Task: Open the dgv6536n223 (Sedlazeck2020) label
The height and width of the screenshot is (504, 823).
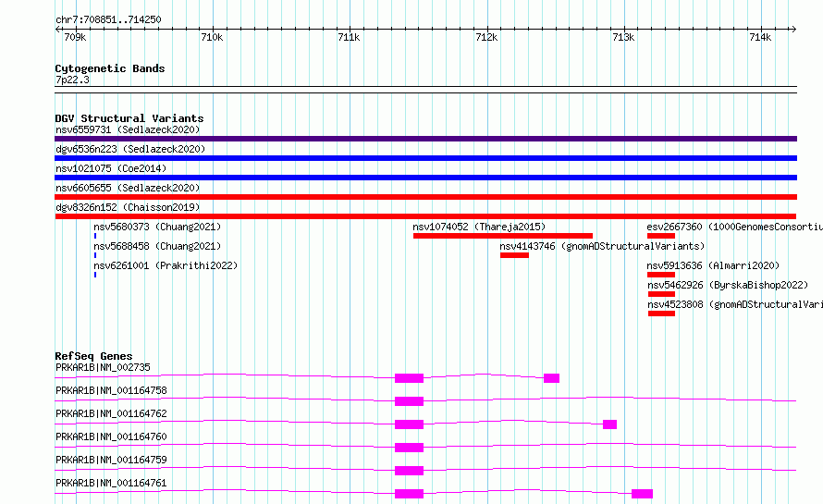Action: click(130, 149)
